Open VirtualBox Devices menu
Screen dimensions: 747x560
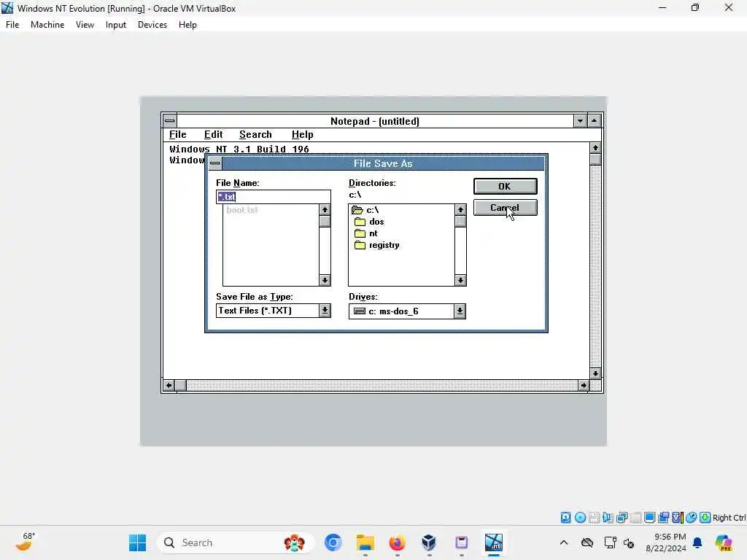tap(152, 25)
